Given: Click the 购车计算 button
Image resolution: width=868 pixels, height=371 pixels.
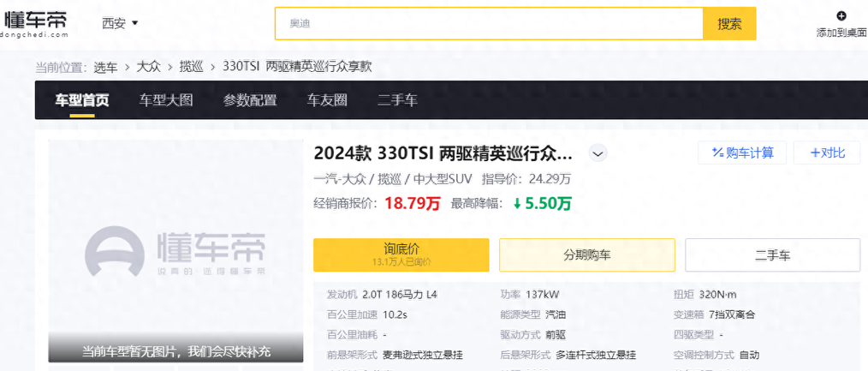Looking at the screenshot, I should pyautogui.click(x=742, y=153).
